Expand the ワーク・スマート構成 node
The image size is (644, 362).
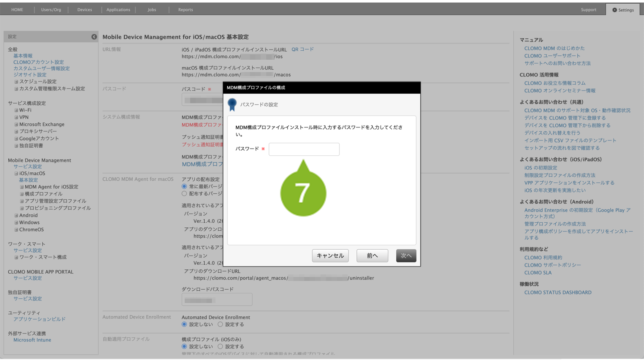click(16, 257)
